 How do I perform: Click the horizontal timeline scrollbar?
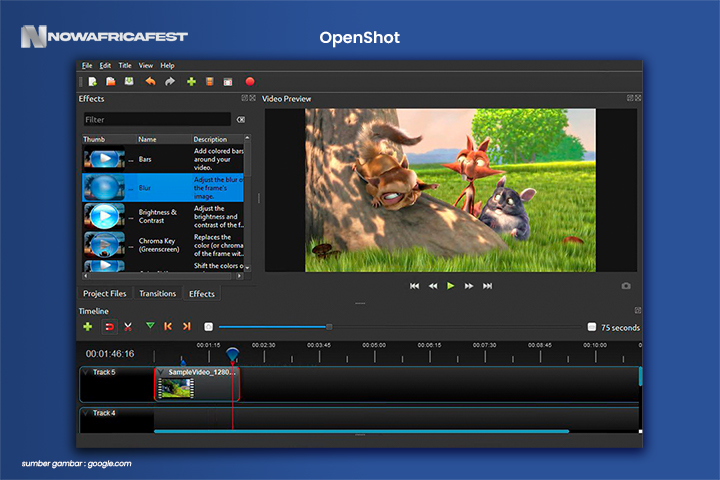click(361, 431)
